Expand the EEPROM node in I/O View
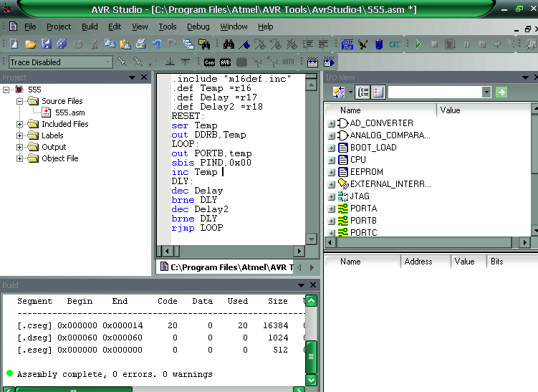 (x=331, y=172)
